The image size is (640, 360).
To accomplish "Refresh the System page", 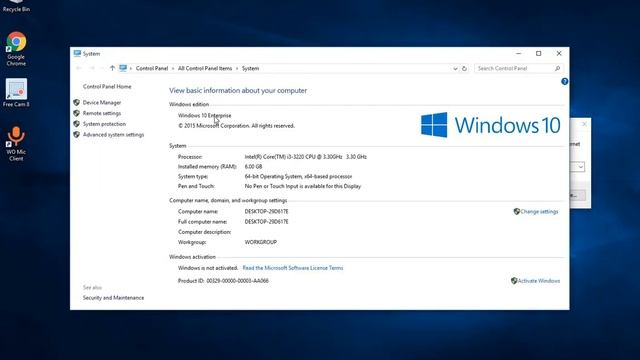I will coord(464,69).
